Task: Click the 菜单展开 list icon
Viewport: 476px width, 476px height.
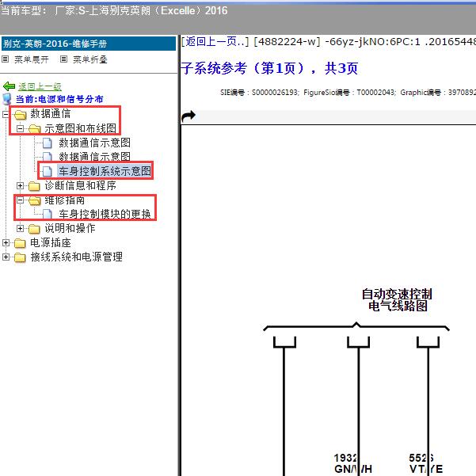Action: 6,59
